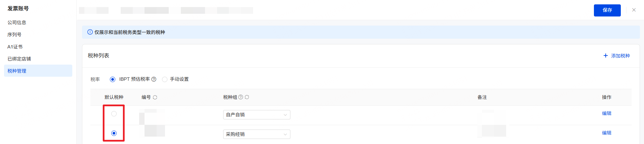Choose the 手动设置 tax rate option
The image size is (644, 144).
point(165,79)
